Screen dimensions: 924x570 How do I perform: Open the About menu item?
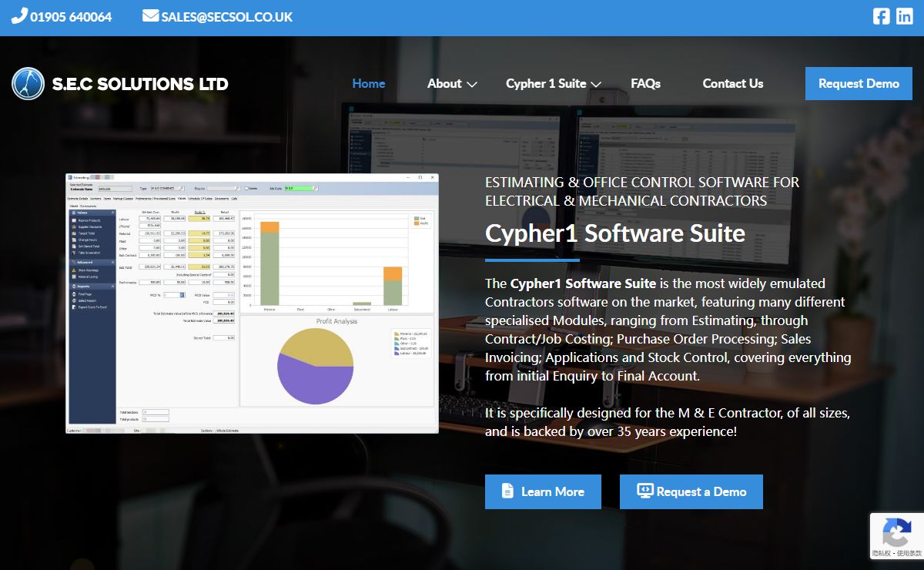click(444, 83)
